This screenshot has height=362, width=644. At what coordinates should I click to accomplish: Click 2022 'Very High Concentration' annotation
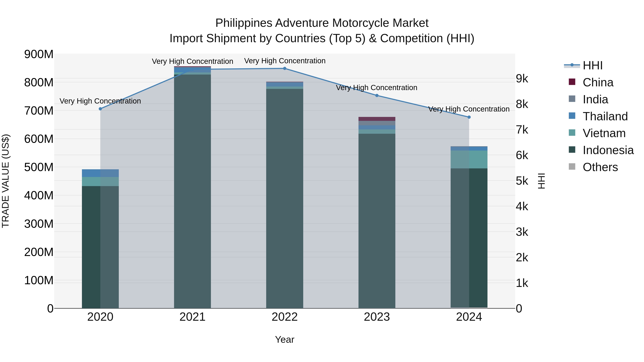(285, 61)
